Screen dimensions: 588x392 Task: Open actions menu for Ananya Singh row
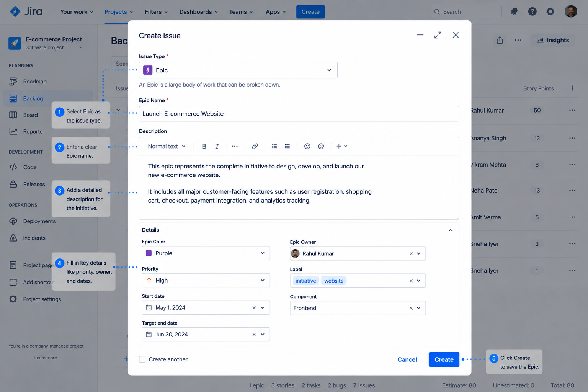572,138
